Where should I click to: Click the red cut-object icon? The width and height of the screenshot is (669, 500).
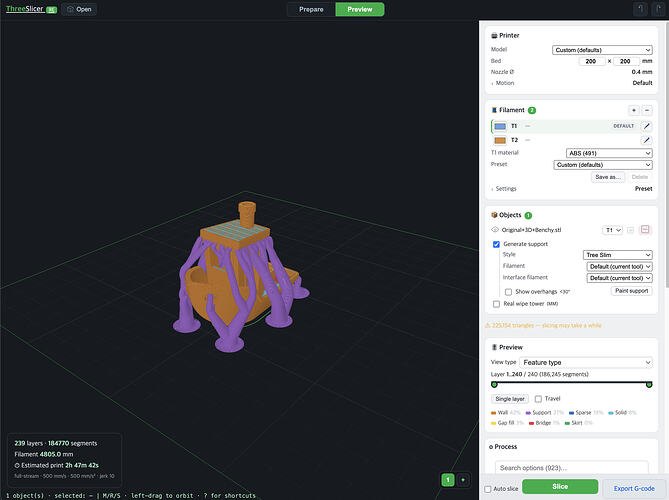point(645,230)
